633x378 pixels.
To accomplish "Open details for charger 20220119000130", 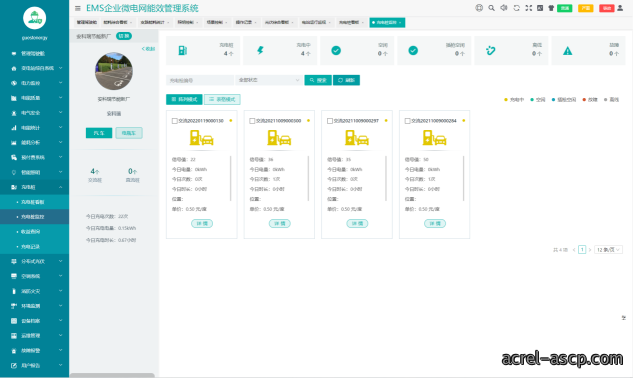I will coord(202,223).
